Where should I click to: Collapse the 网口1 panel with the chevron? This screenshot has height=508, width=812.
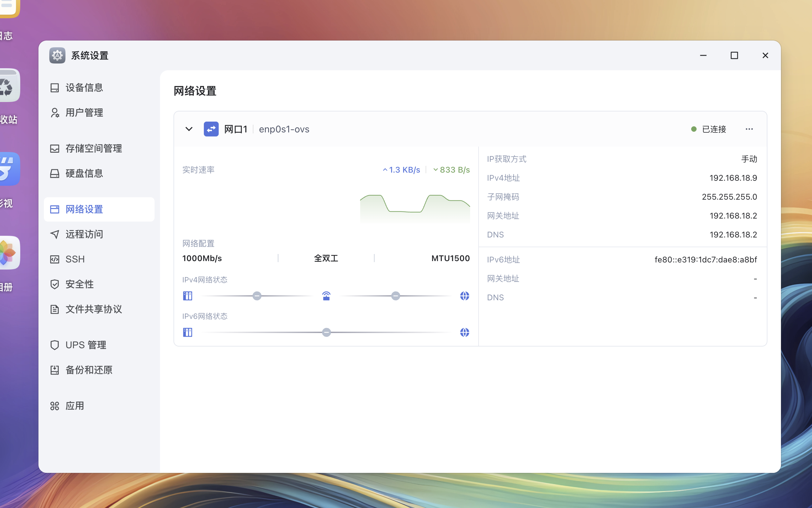click(x=189, y=129)
